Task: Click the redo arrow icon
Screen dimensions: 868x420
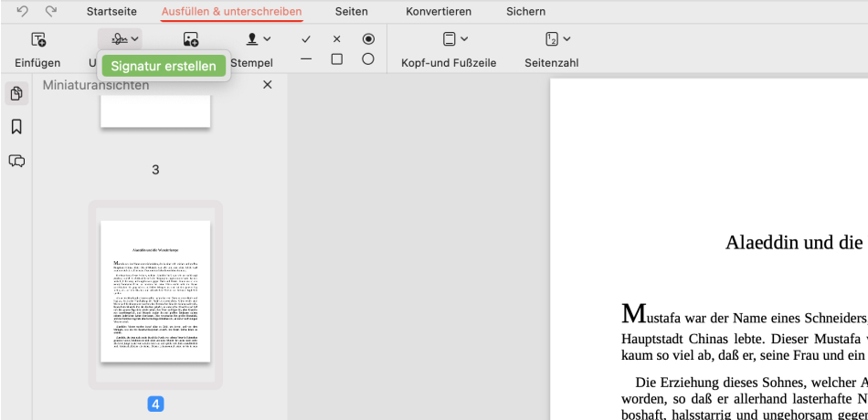Action: coord(51,11)
